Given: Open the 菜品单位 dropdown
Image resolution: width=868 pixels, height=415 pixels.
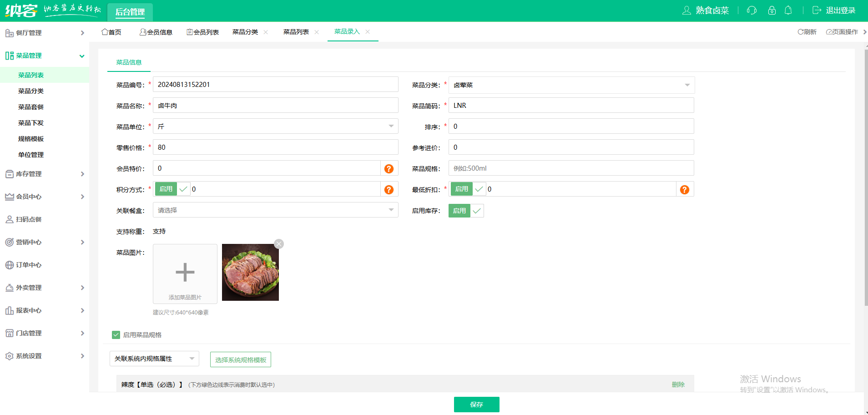Looking at the screenshot, I should [275, 127].
